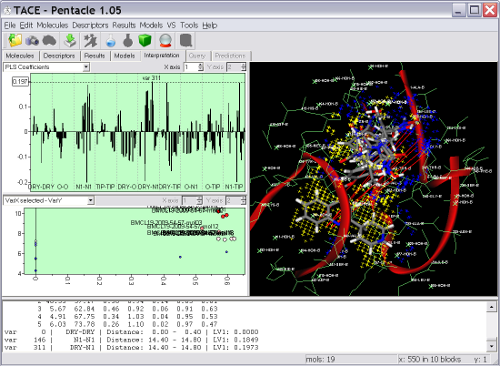Viewport: 500px width, 366px height.
Task: Click the crystal ball toolbar icon
Action: 166,41
